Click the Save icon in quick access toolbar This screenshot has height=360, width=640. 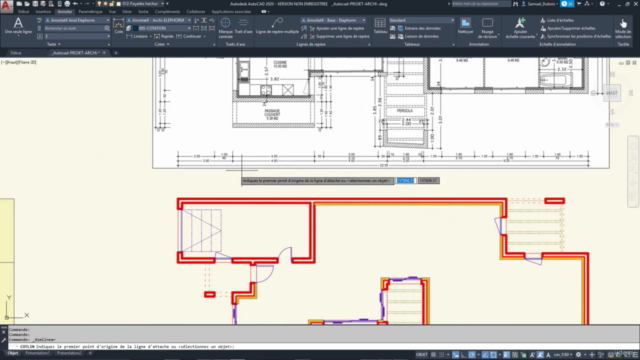(x=35, y=4)
